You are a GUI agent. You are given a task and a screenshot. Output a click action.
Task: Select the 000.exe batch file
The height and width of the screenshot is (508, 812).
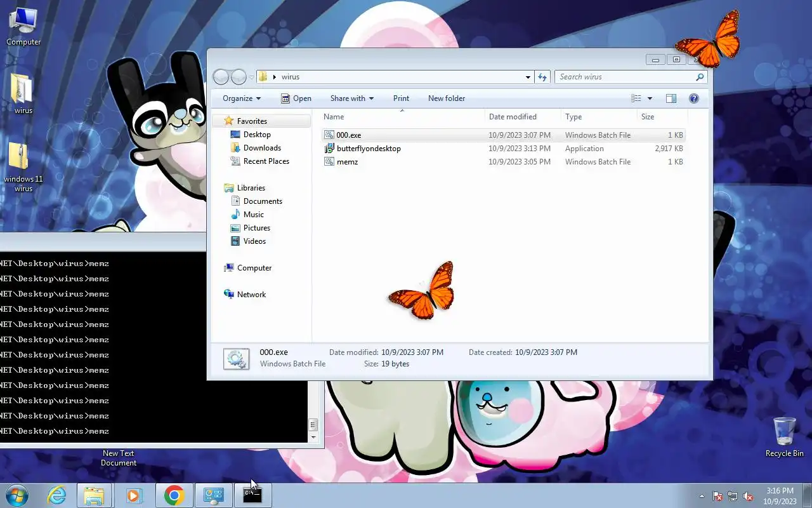504,135
